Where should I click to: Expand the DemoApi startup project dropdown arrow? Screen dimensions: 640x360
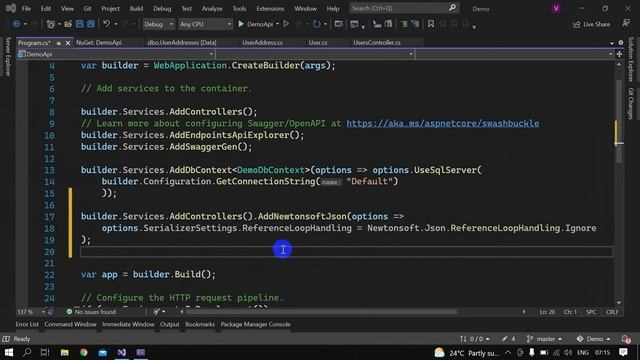coord(278,24)
